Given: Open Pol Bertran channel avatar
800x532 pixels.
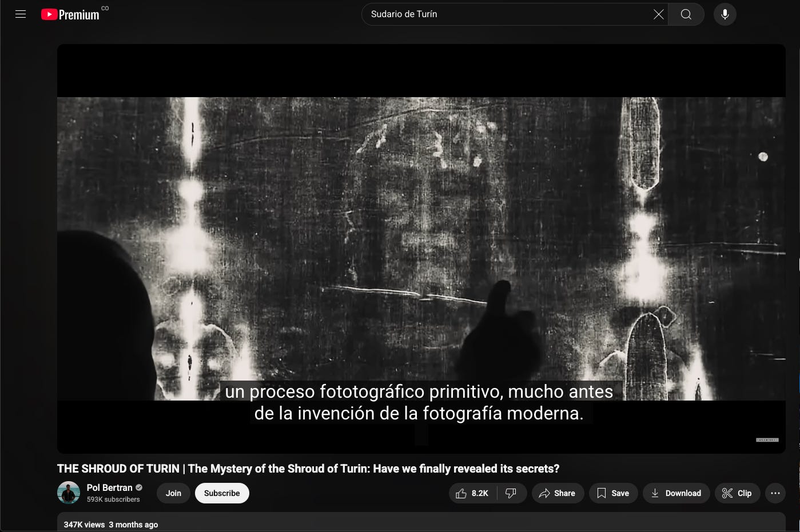Looking at the screenshot, I should pos(69,493).
